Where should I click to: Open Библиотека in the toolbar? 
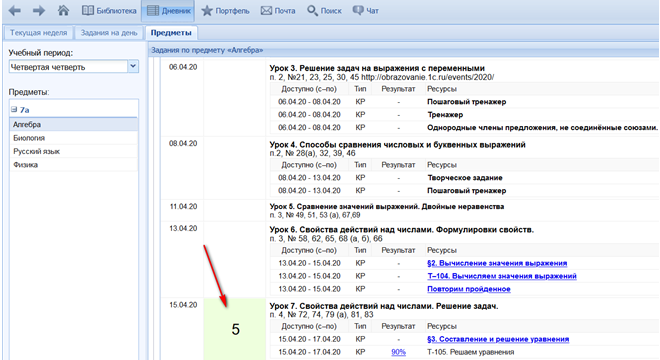click(109, 11)
